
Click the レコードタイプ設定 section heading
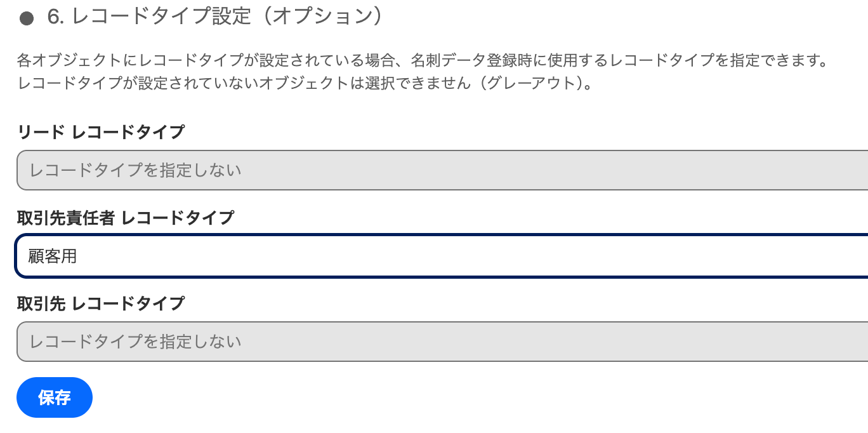point(162,17)
